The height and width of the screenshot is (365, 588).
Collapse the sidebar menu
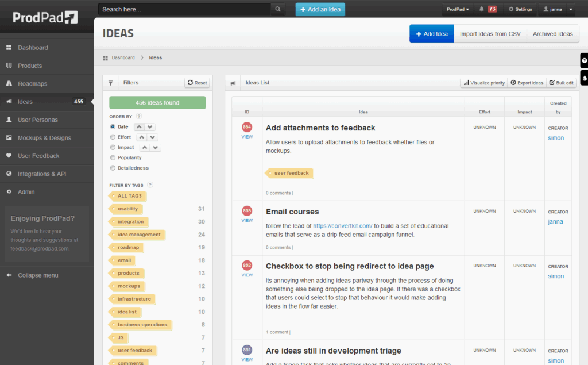pyautogui.click(x=47, y=275)
